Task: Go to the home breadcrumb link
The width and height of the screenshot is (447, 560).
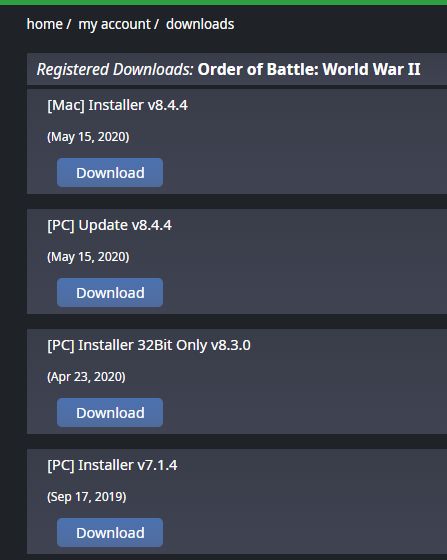Action: click(44, 24)
